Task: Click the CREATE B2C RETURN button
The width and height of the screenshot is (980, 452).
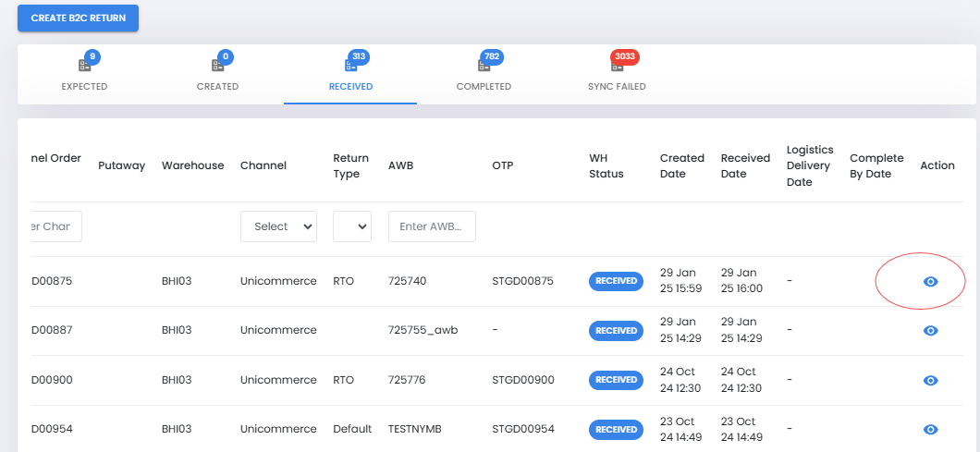Action: point(79,18)
